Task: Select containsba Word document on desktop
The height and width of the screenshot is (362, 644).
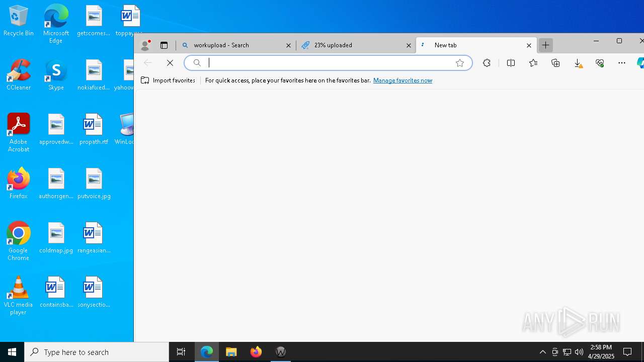Action: point(56,293)
